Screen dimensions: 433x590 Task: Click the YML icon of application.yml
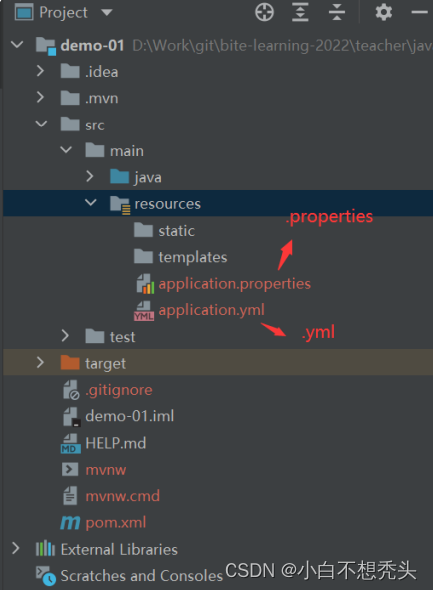144,311
